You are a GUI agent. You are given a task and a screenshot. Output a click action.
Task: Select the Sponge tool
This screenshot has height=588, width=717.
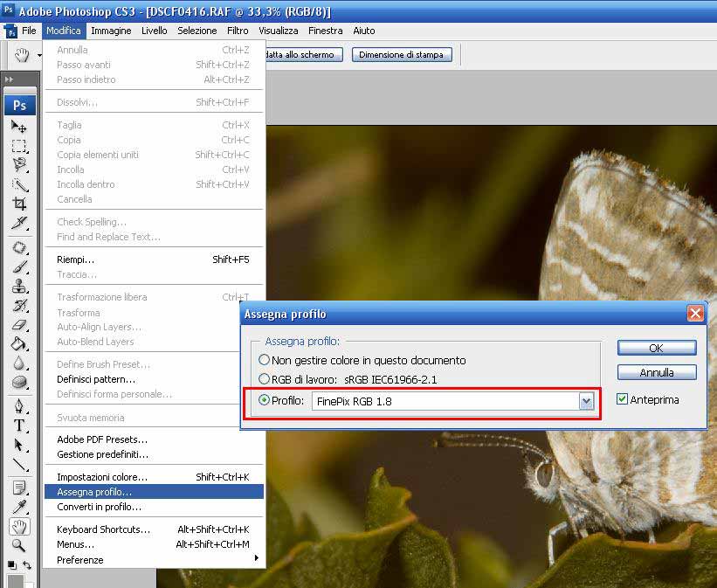tap(19, 382)
